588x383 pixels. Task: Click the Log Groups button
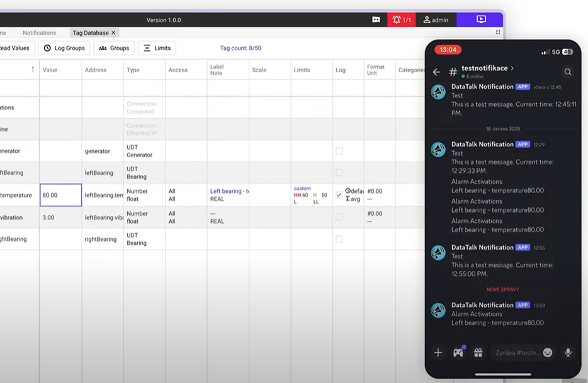64,48
